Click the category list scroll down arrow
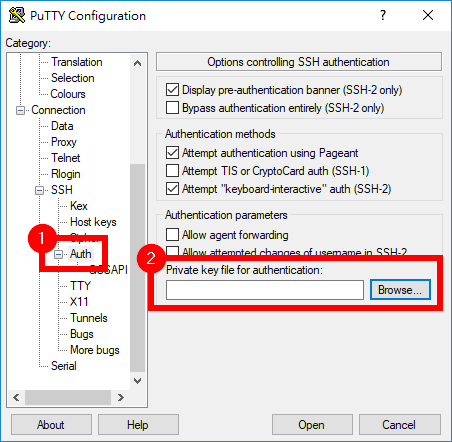The height and width of the screenshot is (442, 452). (137, 380)
